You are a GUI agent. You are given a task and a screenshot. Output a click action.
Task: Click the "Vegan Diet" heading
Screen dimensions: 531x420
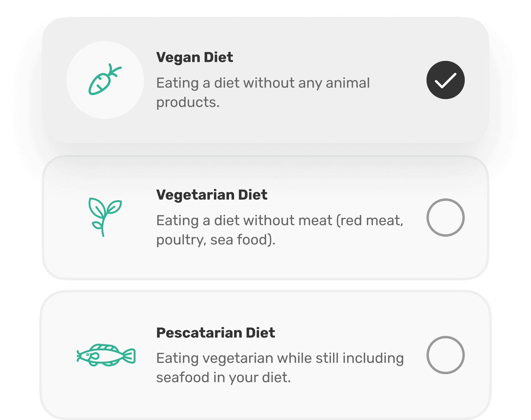pyautogui.click(x=195, y=57)
